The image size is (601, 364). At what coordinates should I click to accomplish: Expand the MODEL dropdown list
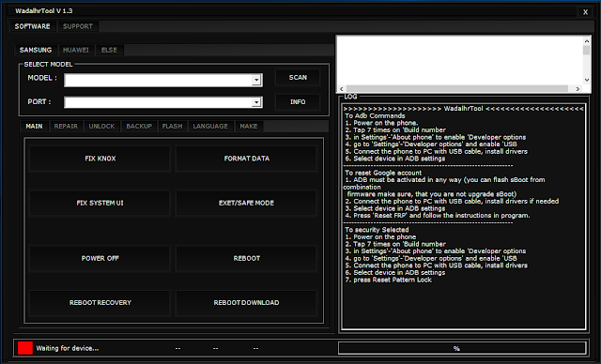tap(256, 80)
